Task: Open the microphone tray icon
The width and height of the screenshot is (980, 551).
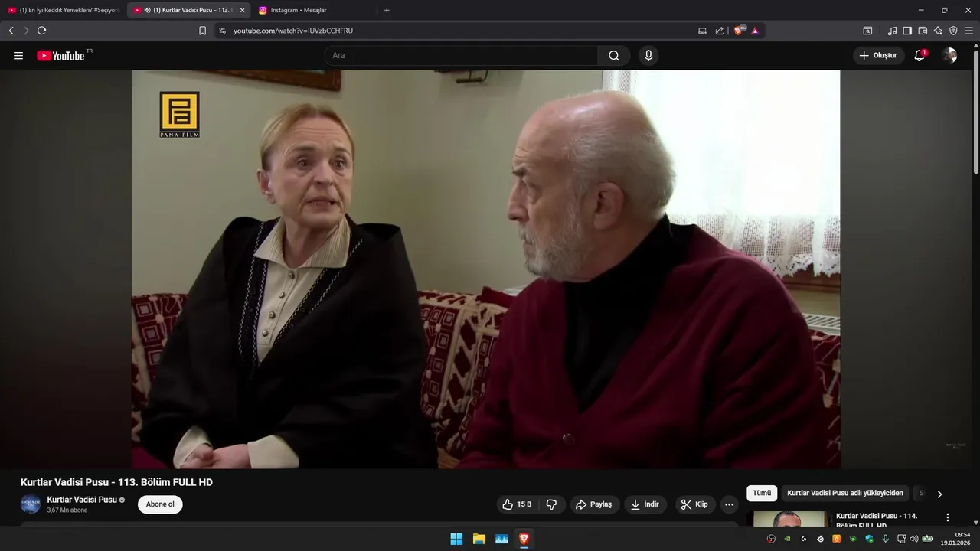Action: coord(885,539)
